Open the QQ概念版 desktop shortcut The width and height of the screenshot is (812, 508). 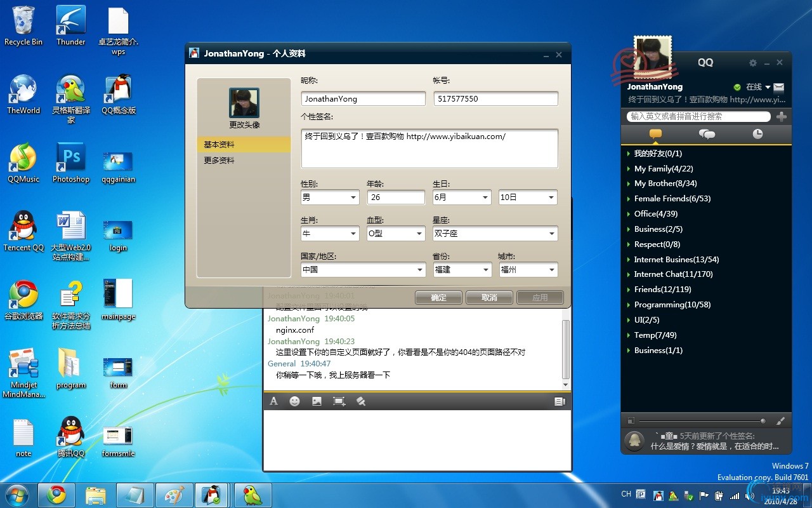pos(119,95)
